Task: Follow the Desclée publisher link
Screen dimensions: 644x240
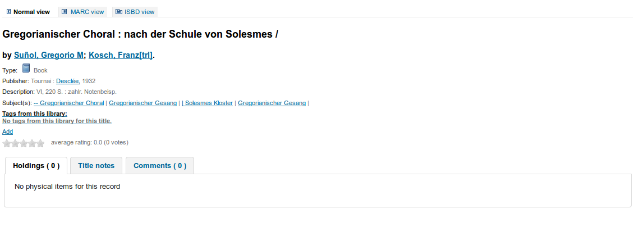Action: [68, 81]
